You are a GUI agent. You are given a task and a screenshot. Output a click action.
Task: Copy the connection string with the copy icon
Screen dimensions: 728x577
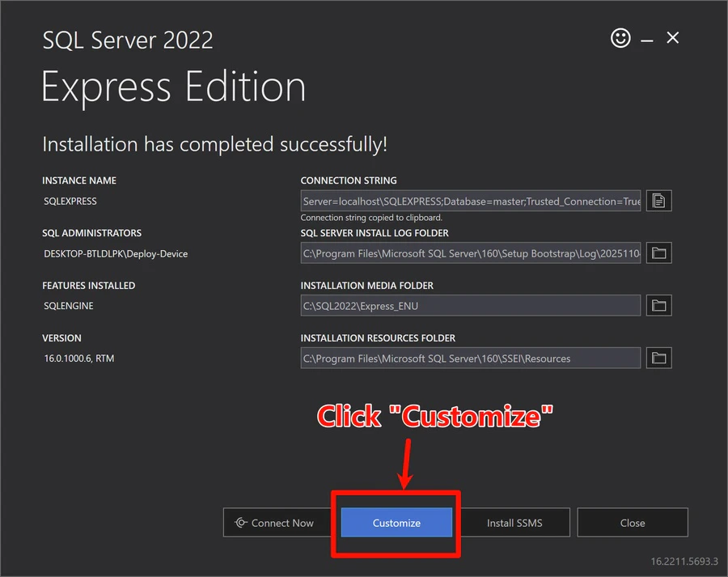658,201
